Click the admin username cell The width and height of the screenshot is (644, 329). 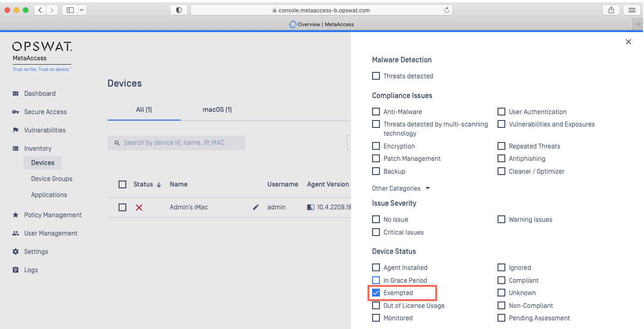point(276,207)
